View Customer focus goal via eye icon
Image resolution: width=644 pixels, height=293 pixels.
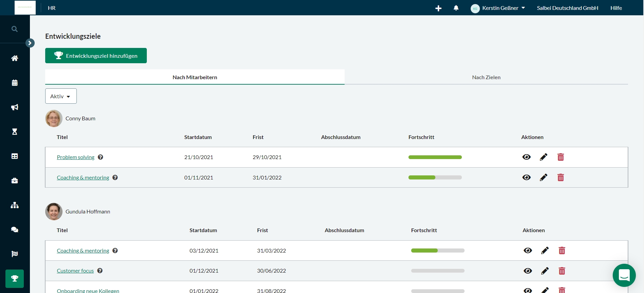(528, 271)
